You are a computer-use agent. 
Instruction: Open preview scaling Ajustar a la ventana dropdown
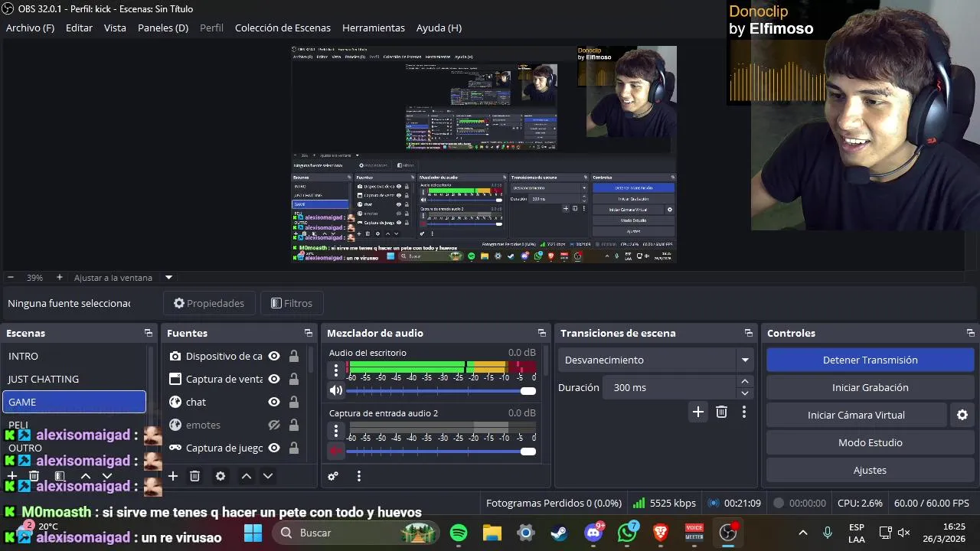point(168,277)
